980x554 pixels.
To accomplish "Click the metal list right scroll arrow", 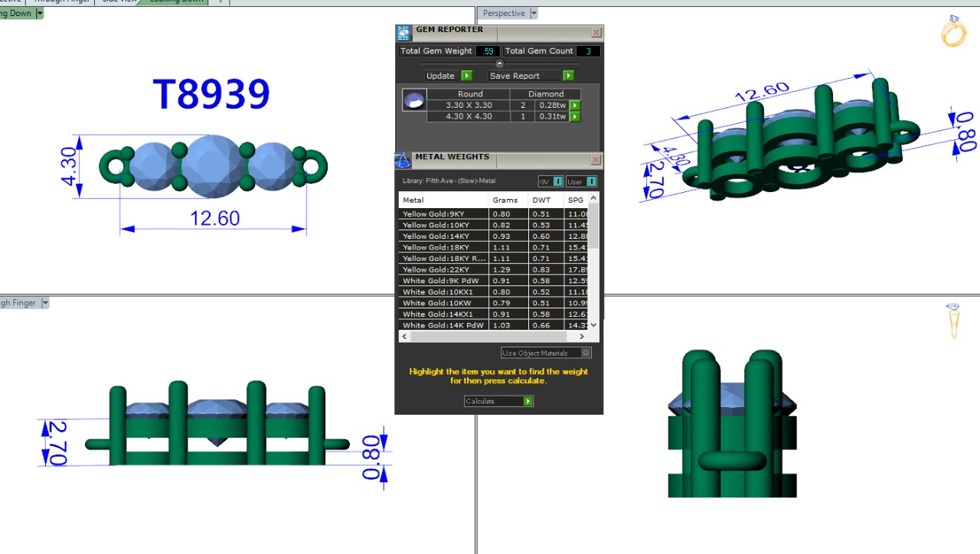I will tap(582, 337).
